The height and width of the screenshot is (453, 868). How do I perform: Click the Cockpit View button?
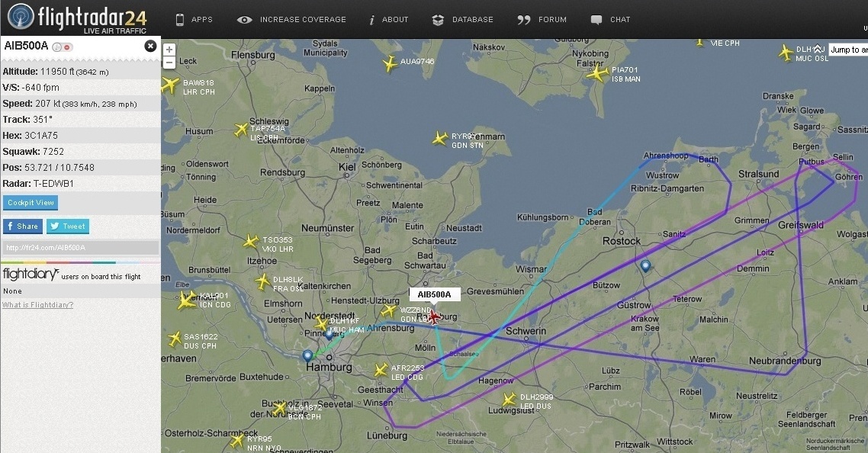pos(31,203)
